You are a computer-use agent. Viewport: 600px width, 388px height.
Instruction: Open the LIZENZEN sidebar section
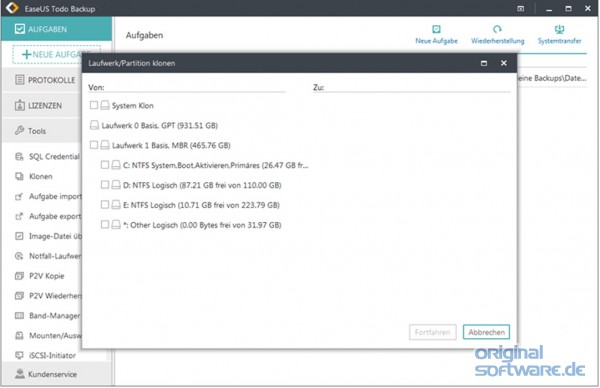tap(42, 106)
